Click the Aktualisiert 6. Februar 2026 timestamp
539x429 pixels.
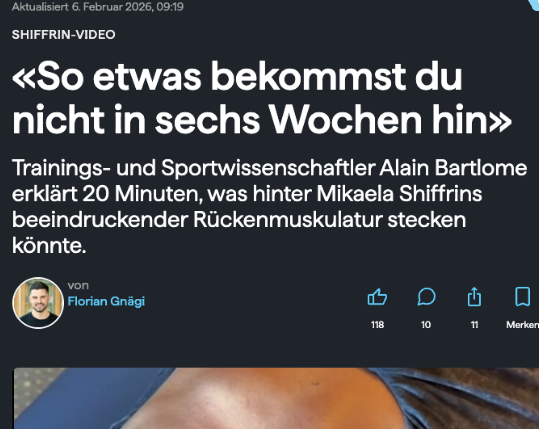98,6
